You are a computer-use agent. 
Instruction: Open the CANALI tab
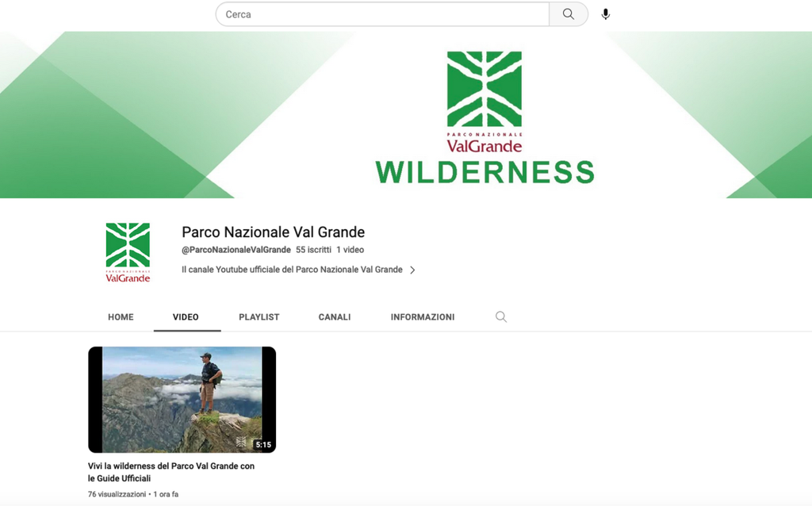[335, 317]
